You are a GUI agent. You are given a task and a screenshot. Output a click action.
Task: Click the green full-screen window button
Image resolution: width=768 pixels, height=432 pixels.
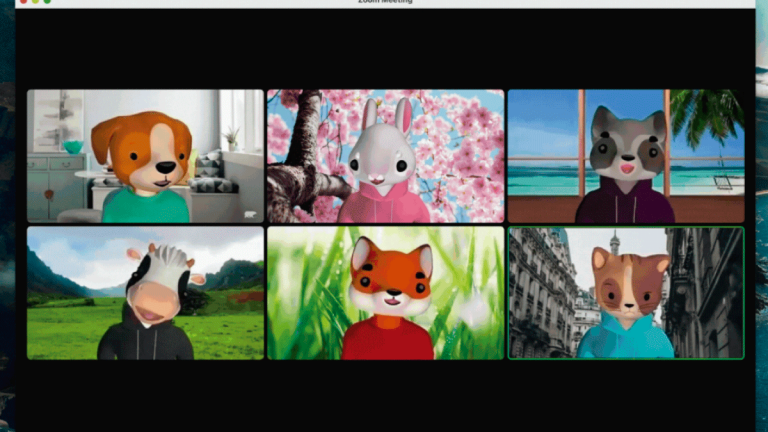coord(47,1)
